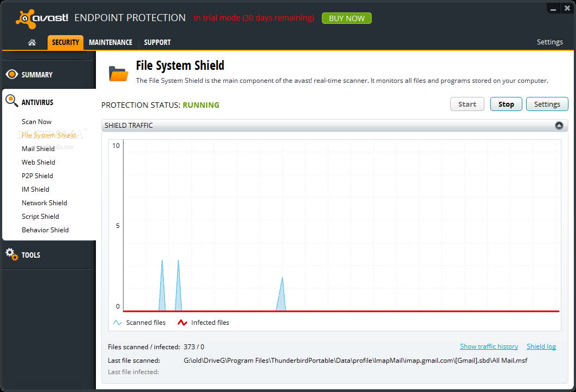
Task: Select Script Shield in sidebar
Action: point(40,217)
